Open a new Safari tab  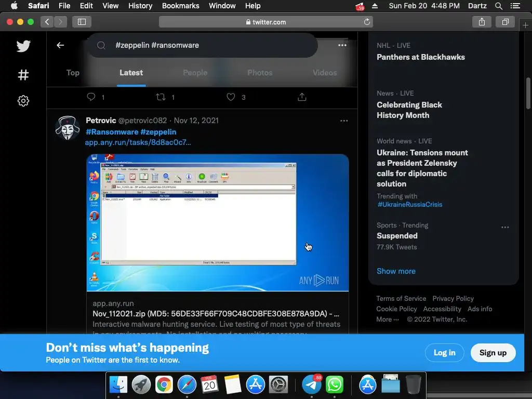[525, 25]
